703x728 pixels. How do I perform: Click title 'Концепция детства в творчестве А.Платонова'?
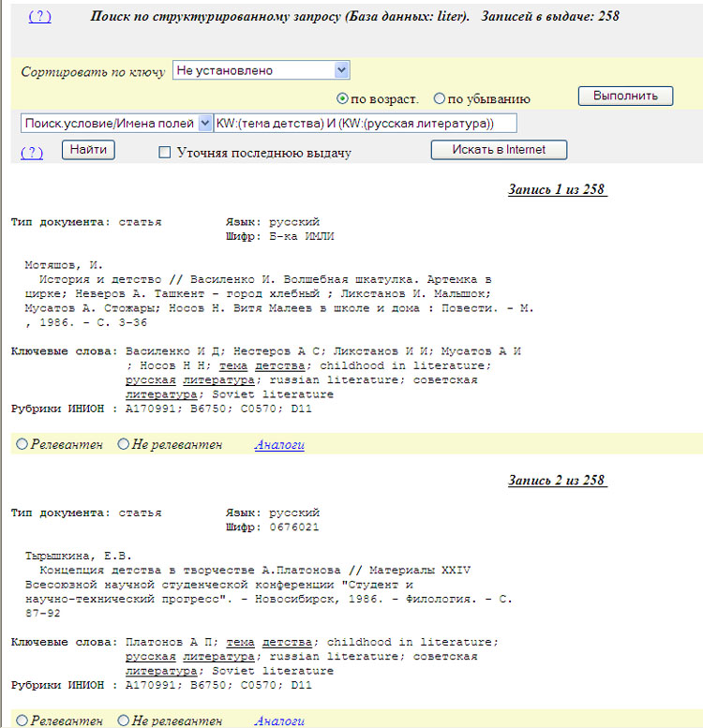click(x=190, y=570)
